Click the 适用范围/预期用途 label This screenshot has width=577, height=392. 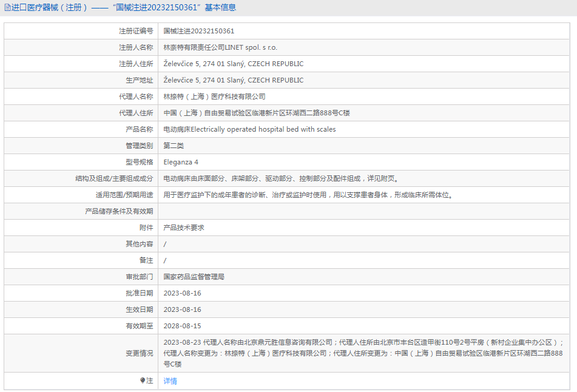[x=124, y=195]
